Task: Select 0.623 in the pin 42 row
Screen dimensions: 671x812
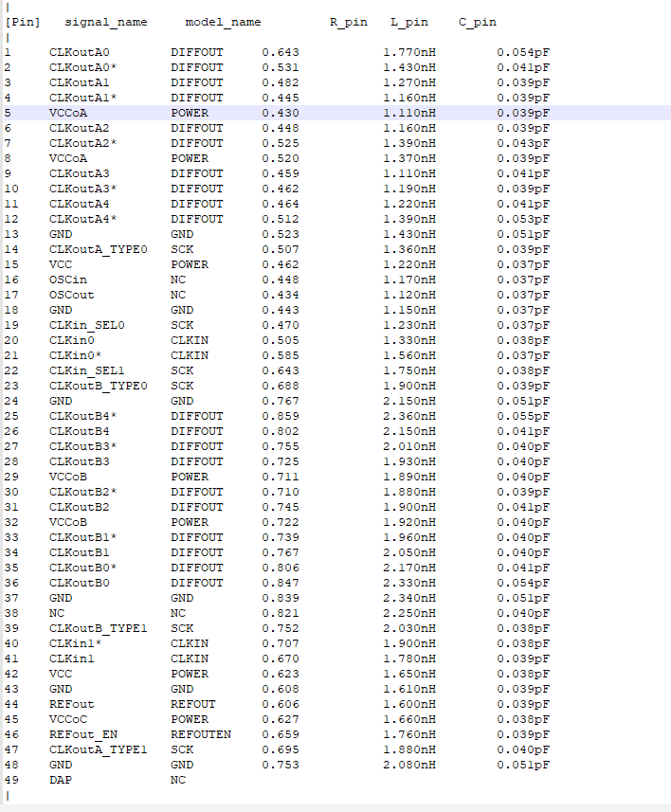Action: pyautogui.click(x=281, y=674)
